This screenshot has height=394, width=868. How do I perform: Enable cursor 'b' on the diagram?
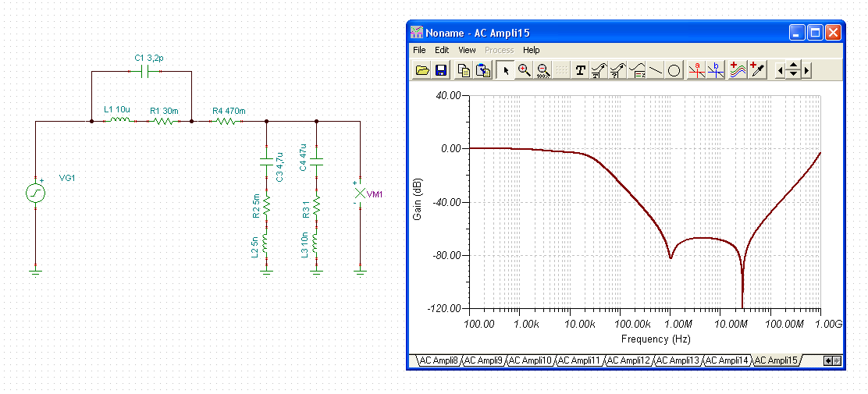point(716,70)
